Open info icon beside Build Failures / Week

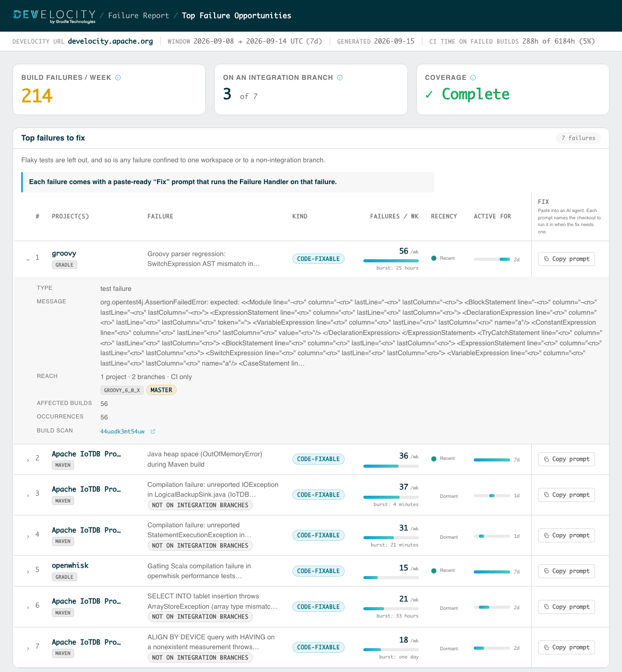(x=118, y=78)
